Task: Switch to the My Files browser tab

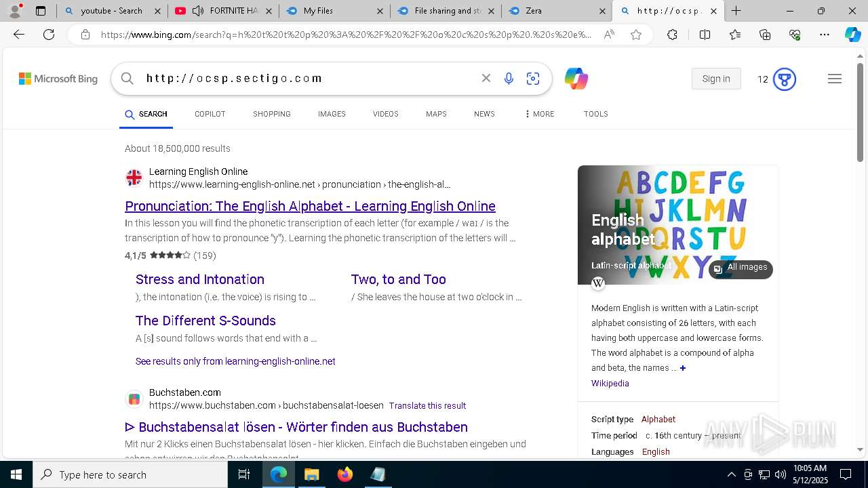Action: pos(334,11)
